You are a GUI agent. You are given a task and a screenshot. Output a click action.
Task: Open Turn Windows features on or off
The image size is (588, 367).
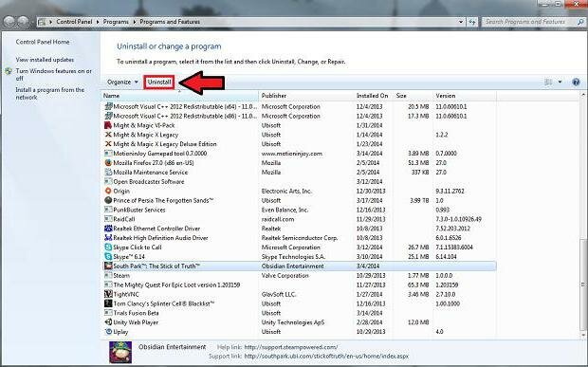pyautogui.click(x=53, y=75)
